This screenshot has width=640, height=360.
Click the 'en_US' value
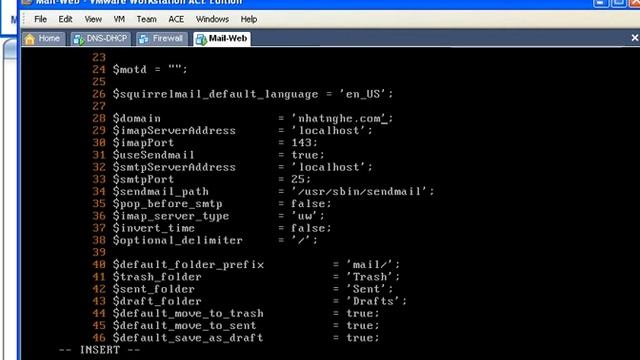point(363,94)
